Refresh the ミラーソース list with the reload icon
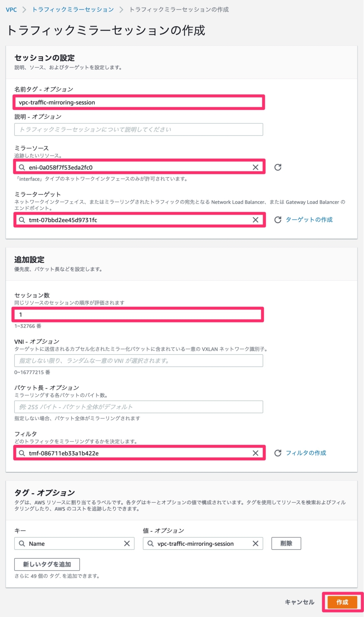The height and width of the screenshot is (617, 364). 278,167
